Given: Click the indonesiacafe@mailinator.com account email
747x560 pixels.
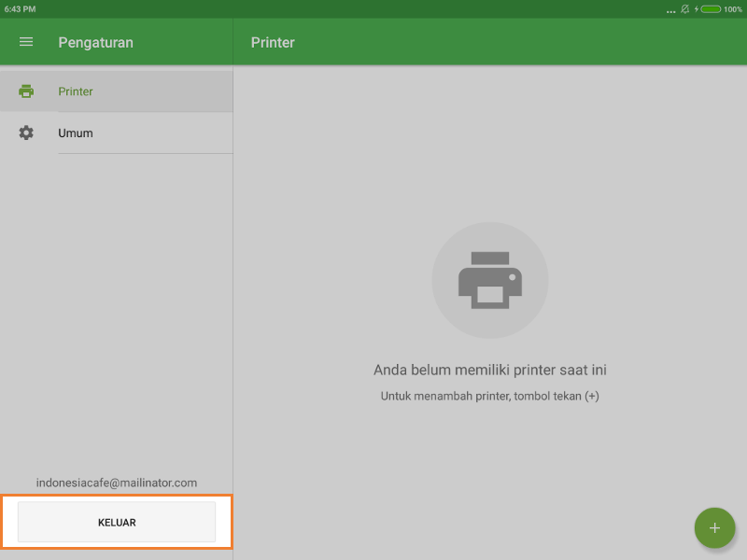Looking at the screenshot, I should pos(117,483).
